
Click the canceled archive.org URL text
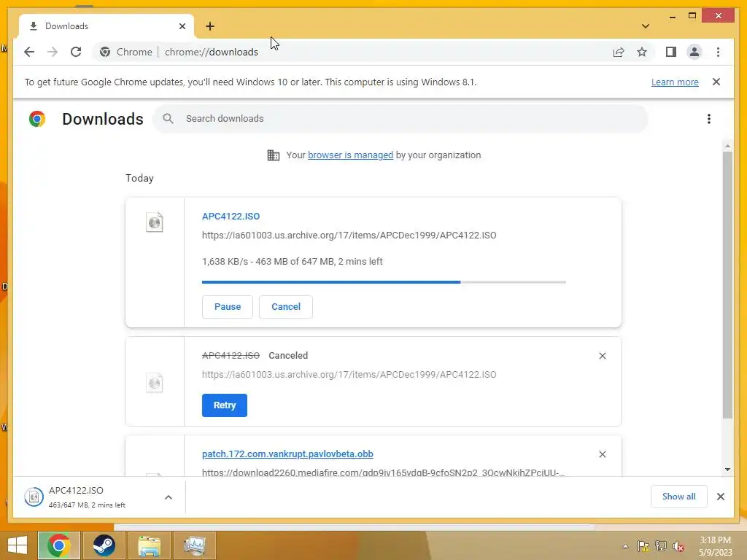[349, 375]
